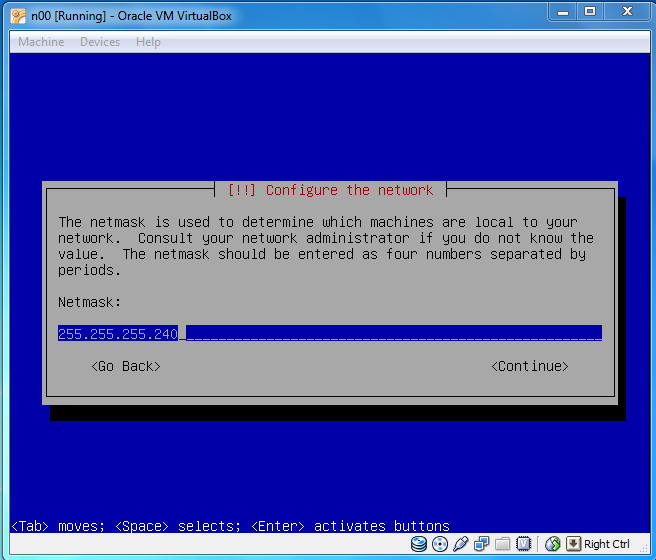The image size is (656, 560).
Task: Minimize the VirtualBox window
Action: pyautogui.click(x=563, y=12)
